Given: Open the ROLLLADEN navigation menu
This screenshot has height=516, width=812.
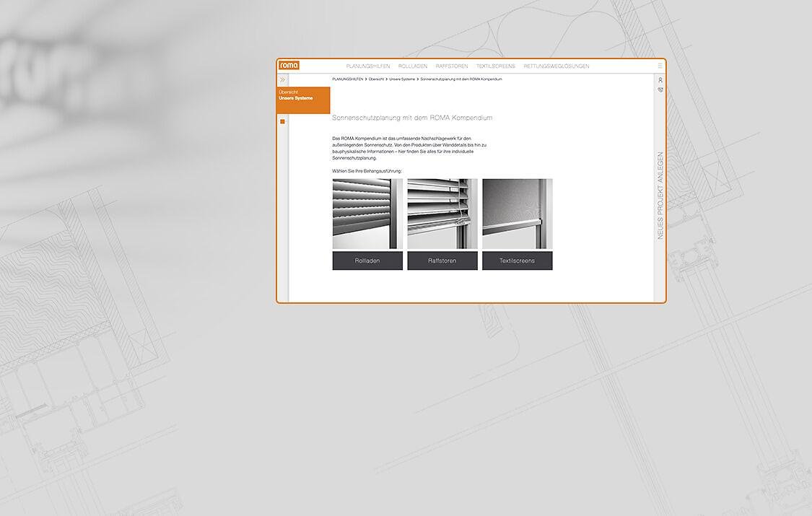Looking at the screenshot, I should (413, 66).
